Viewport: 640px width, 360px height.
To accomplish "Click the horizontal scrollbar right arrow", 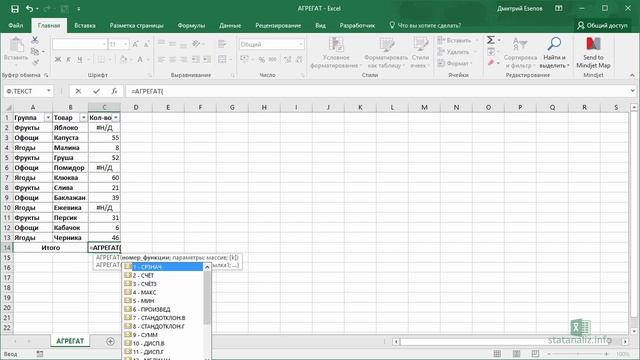I will pos(625,341).
